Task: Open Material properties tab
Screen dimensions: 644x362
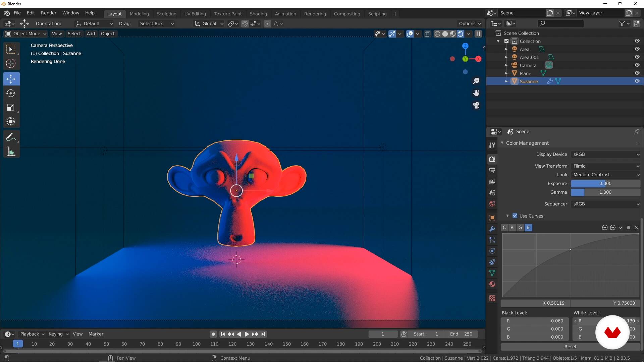Action: (492, 284)
